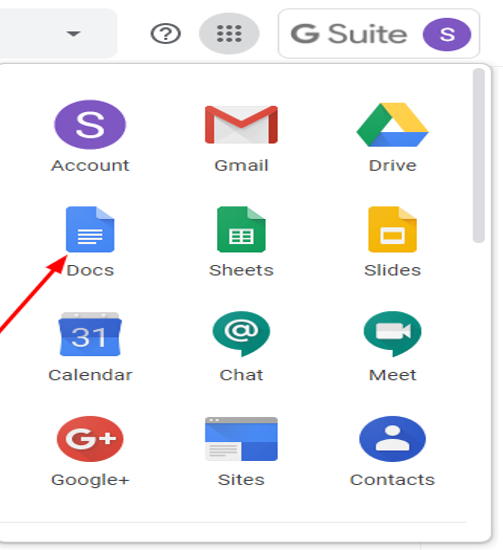Click the purple S profile avatar in header
The image size is (503, 550).
pos(447,34)
